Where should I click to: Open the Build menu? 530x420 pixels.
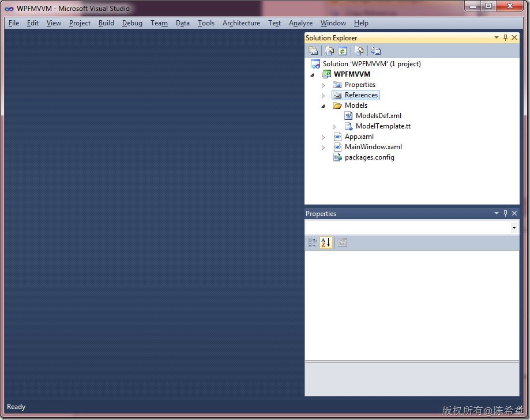click(106, 23)
